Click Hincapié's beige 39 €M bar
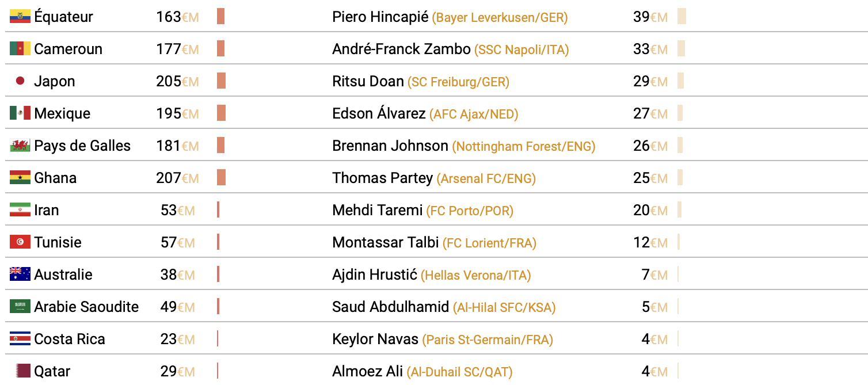The height and width of the screenshot is (385, 868). (x=682, y=17)
